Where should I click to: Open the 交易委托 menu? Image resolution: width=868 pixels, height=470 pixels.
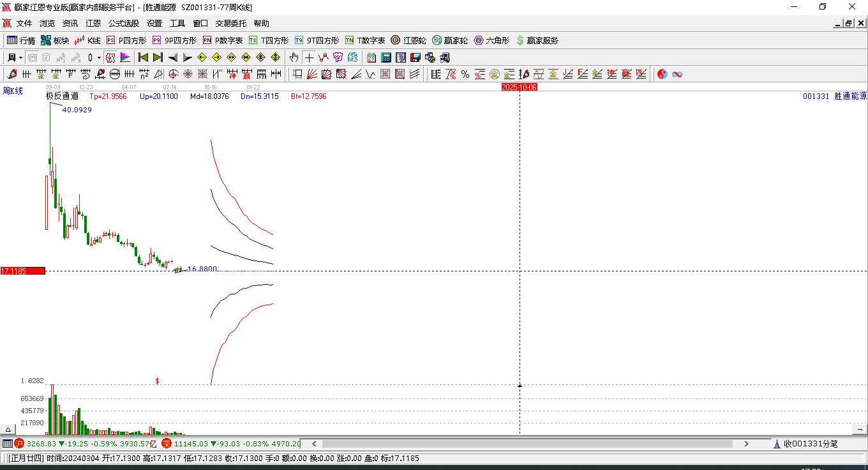click(230, 23)
